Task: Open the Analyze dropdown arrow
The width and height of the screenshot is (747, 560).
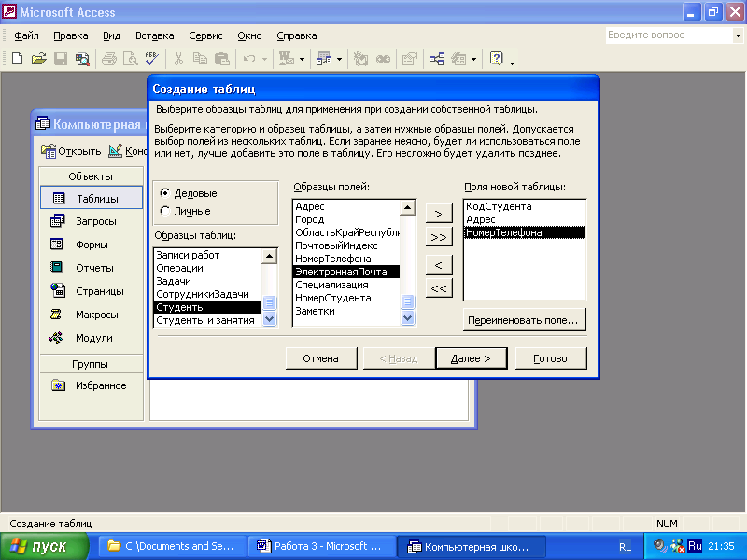Action: (x=339, y=60)
